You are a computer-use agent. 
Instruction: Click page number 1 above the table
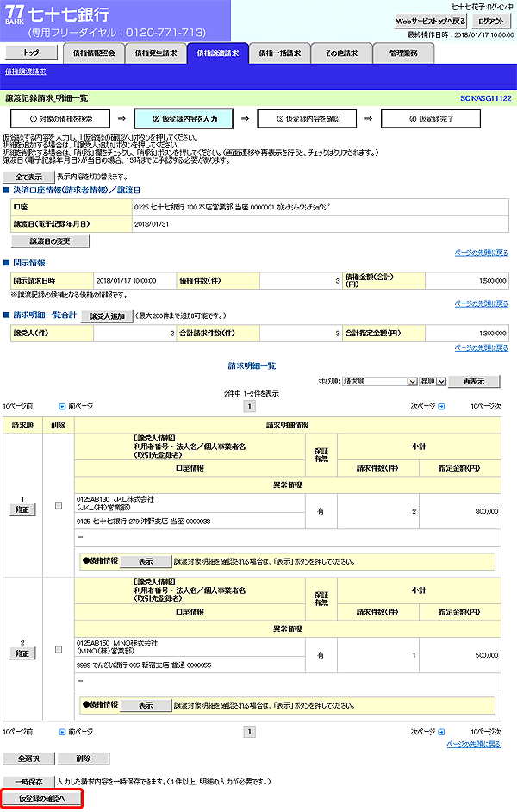249,407
